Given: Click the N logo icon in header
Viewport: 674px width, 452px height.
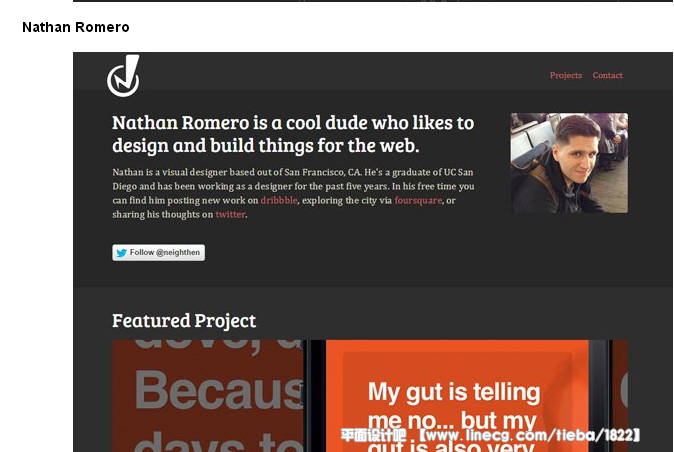Looking at the screenshot, I should click(123, 76).
